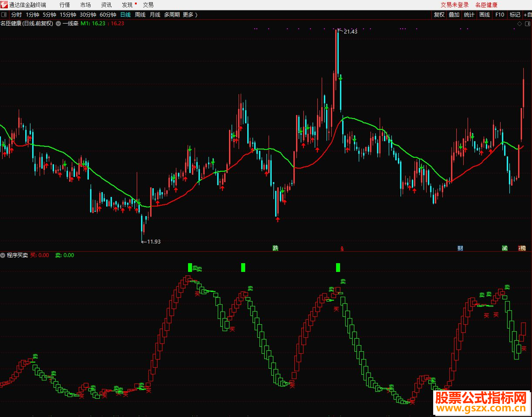Click the 21.43 high price label
Image resolution: width=532 pixels, height=417 pixels.
350,31
